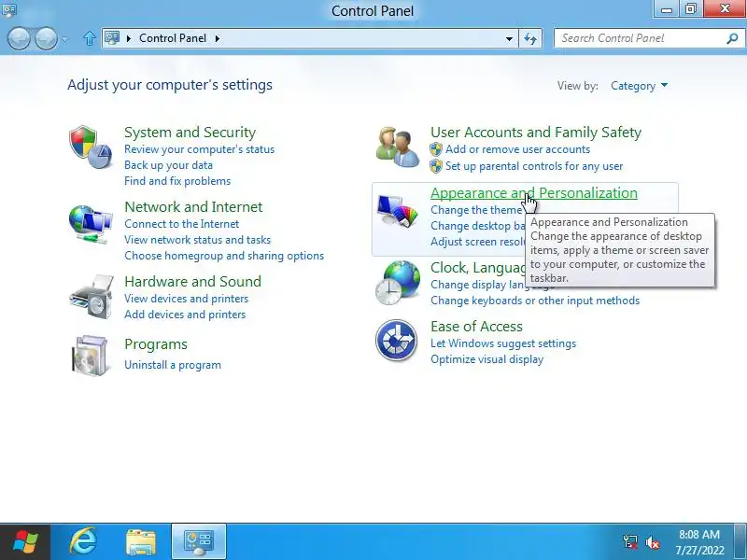Open Programs category heading
Screen dimensions: 747x560
coord(156,344)
